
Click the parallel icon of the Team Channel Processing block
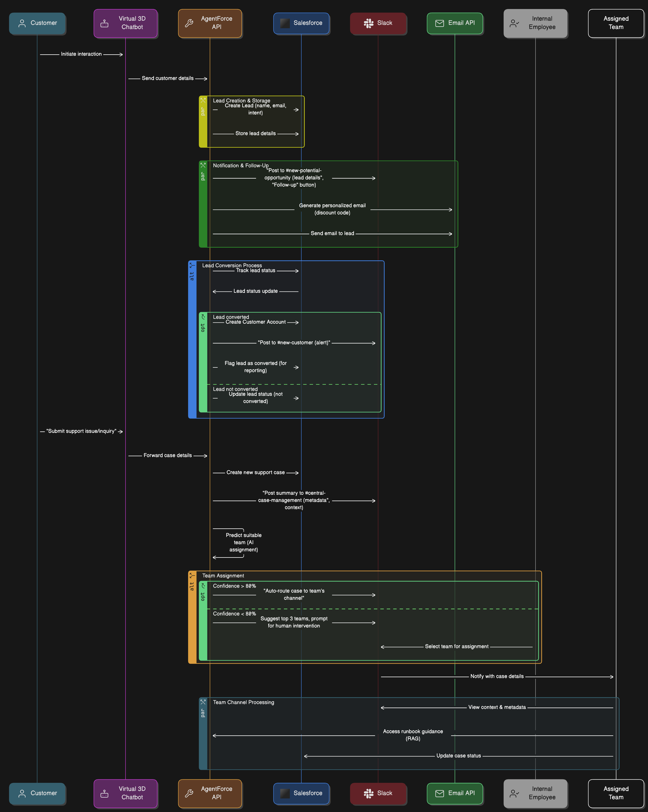pos(203,702)
